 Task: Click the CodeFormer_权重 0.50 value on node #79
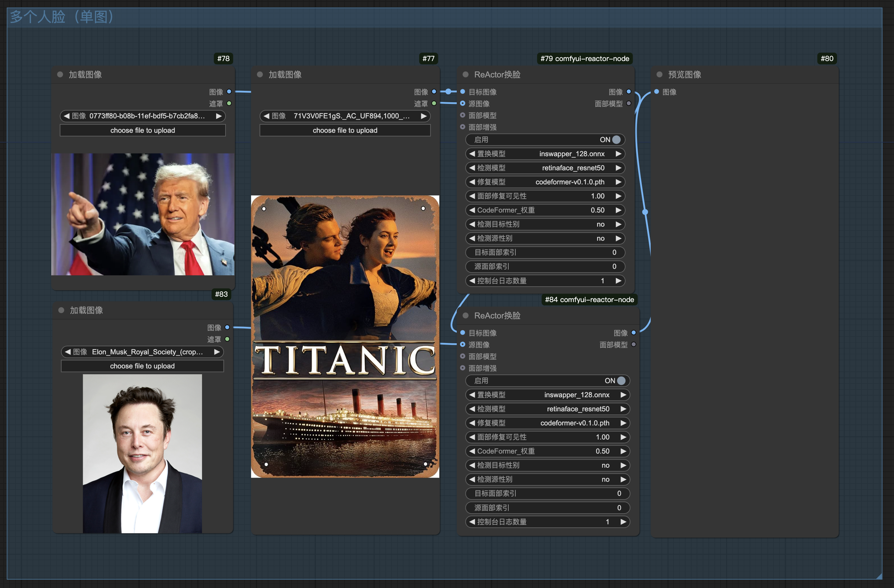coord(597,210)
